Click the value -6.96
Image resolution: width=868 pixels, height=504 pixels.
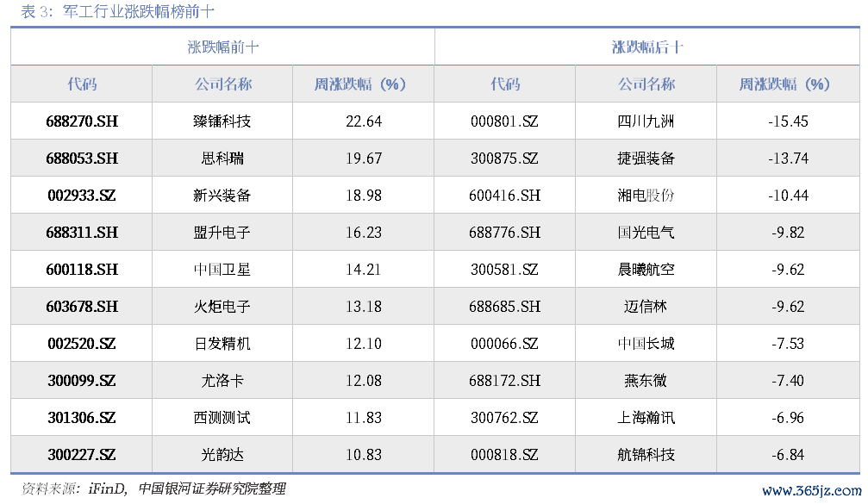pyautogui.click(x=789, y=418)
